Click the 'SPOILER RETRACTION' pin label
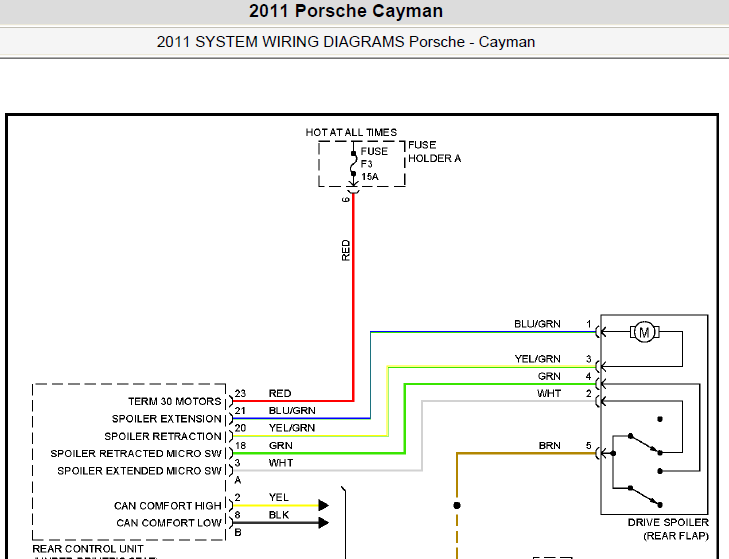The image size is (729, 559). pyautogui.click(x=163, y=436)
